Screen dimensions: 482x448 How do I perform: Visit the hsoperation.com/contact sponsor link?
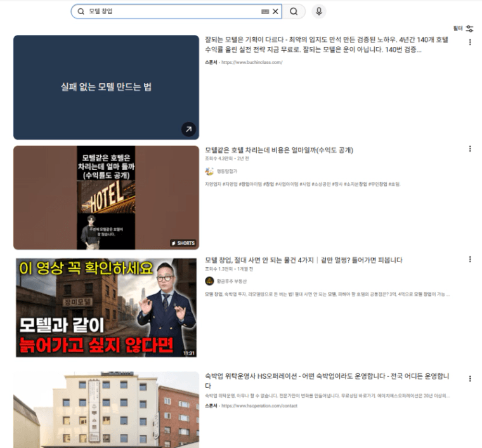click(x=259, y=406)
